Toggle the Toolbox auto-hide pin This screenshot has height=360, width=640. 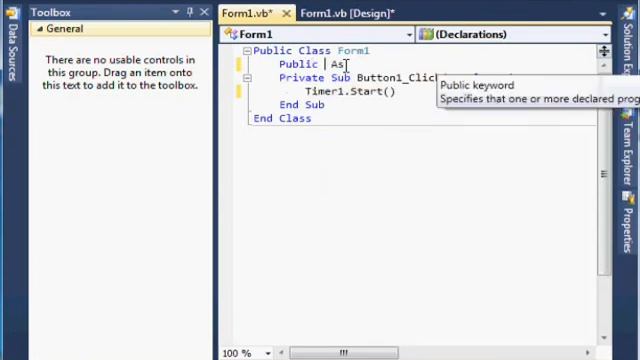point(190,12)
